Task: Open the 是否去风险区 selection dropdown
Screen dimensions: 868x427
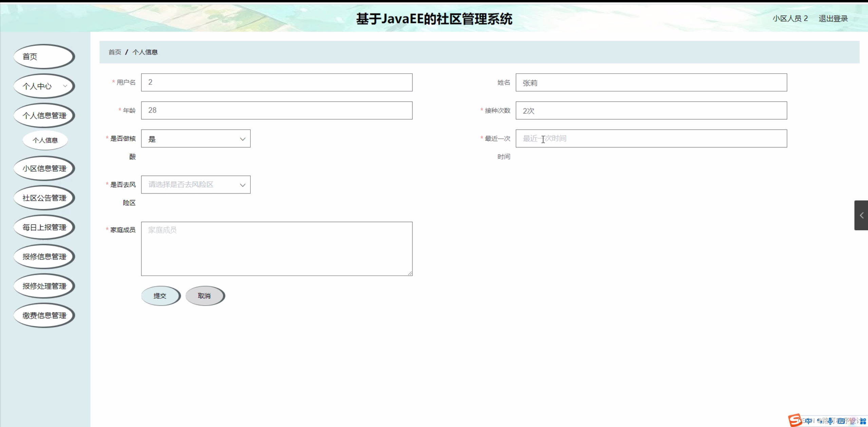Action: 196,185
